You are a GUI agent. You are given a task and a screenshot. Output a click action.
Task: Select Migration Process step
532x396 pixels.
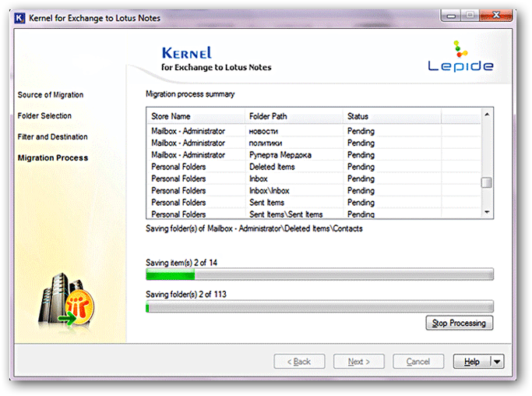click(53, 158)
